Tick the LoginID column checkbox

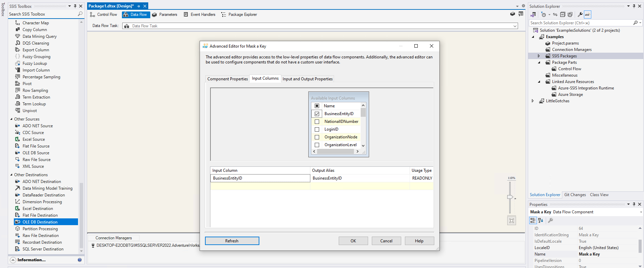317,129
